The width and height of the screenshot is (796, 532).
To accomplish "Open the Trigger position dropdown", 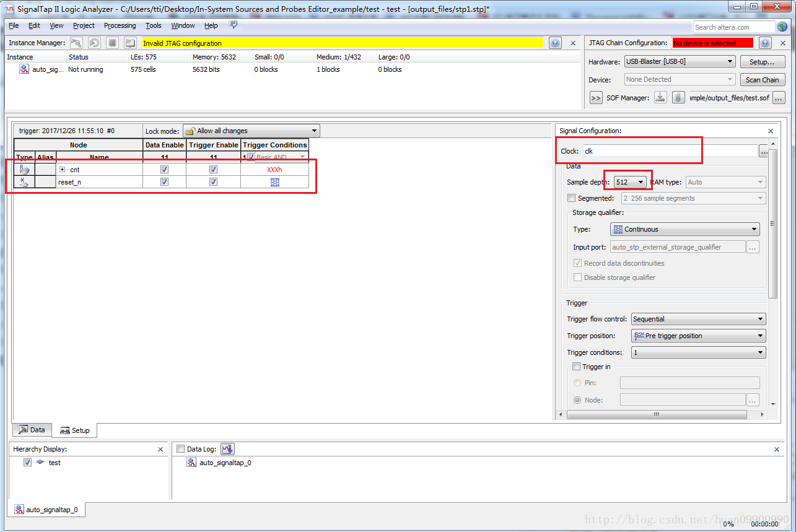I will (x=698, y=336).
